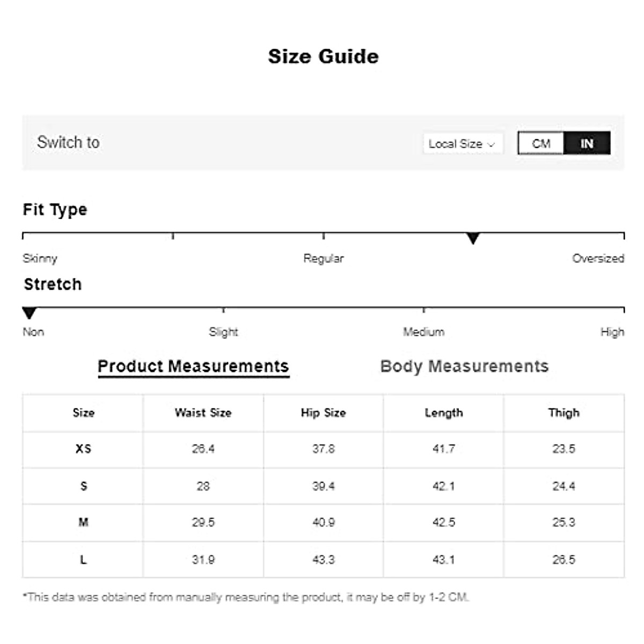The height and width of the screenshot is (644, 644).
Task: Click the Hip Size column header
Action: coord(323,413)
